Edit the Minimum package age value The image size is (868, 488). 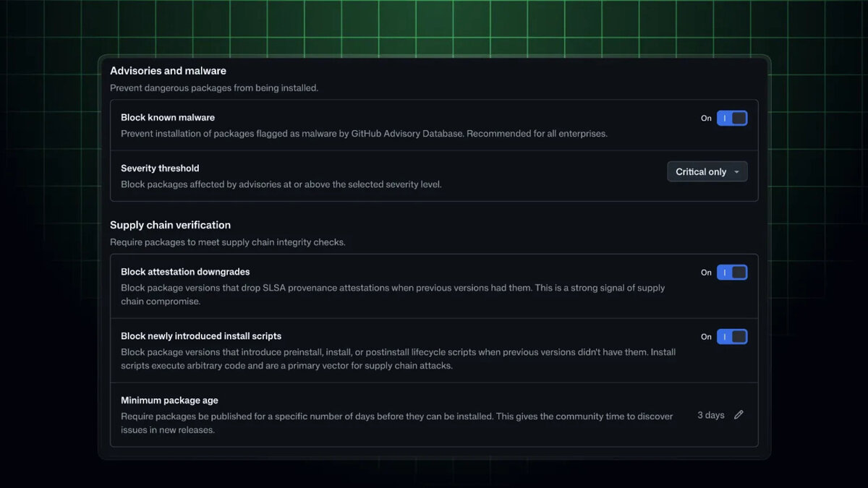[739, 415]
